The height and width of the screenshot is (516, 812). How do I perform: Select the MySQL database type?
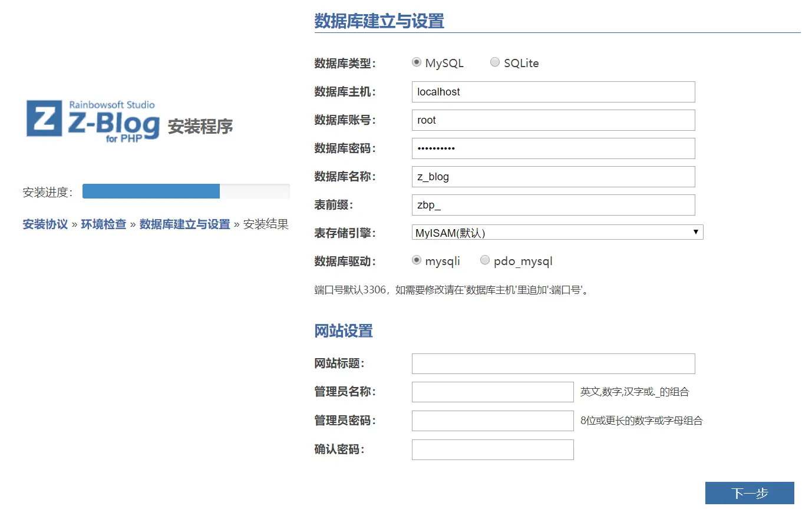[x=417, y=62]
